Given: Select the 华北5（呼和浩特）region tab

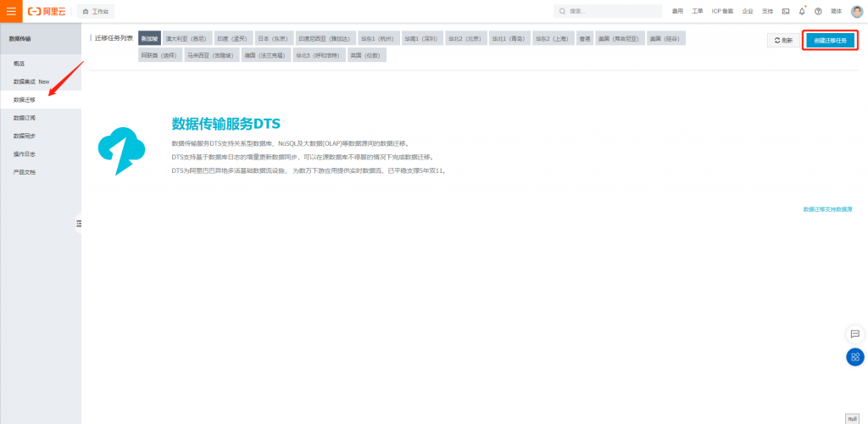Looking at the screenshot, I should [x=319, y=55].
